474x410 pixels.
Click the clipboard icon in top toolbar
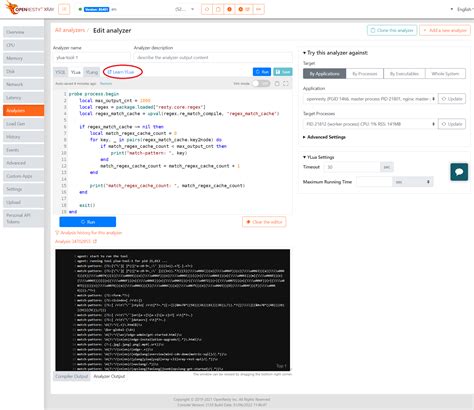pyautogui.click(x=218, y=9)
